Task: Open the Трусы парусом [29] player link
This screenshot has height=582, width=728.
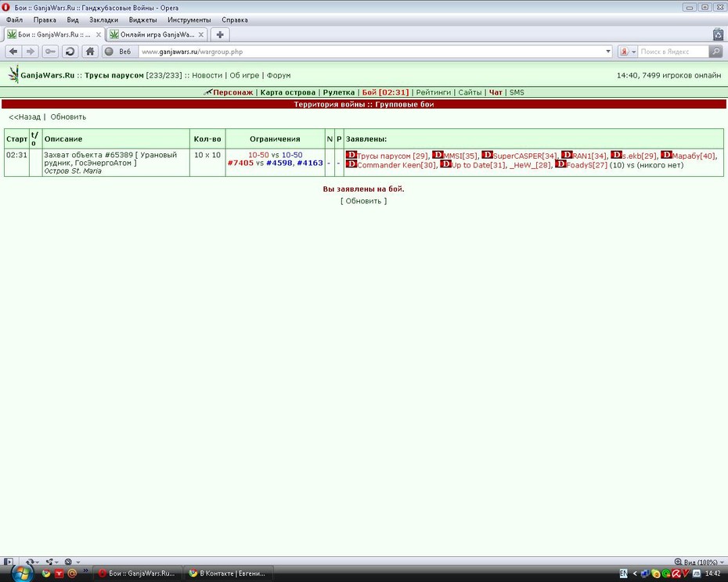Action: (392, 156)
